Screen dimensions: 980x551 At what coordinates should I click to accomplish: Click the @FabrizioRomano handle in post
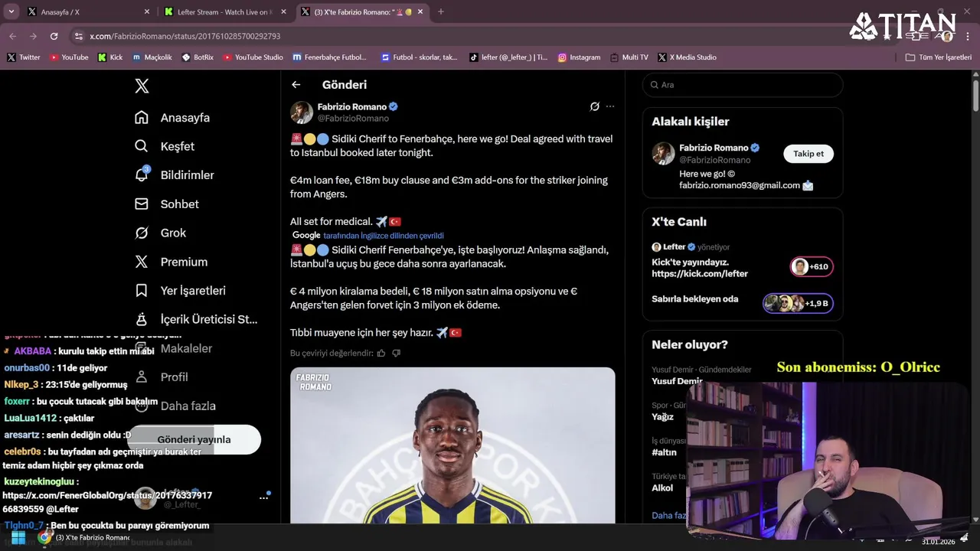[354, 119]
